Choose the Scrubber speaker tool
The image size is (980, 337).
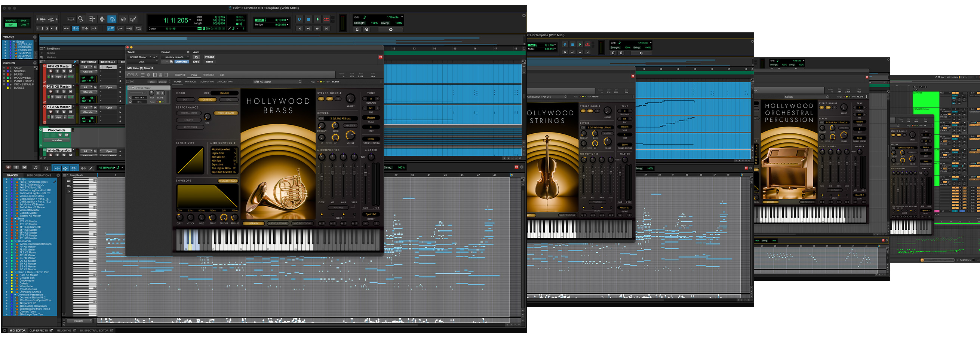[x=123, y=19]
